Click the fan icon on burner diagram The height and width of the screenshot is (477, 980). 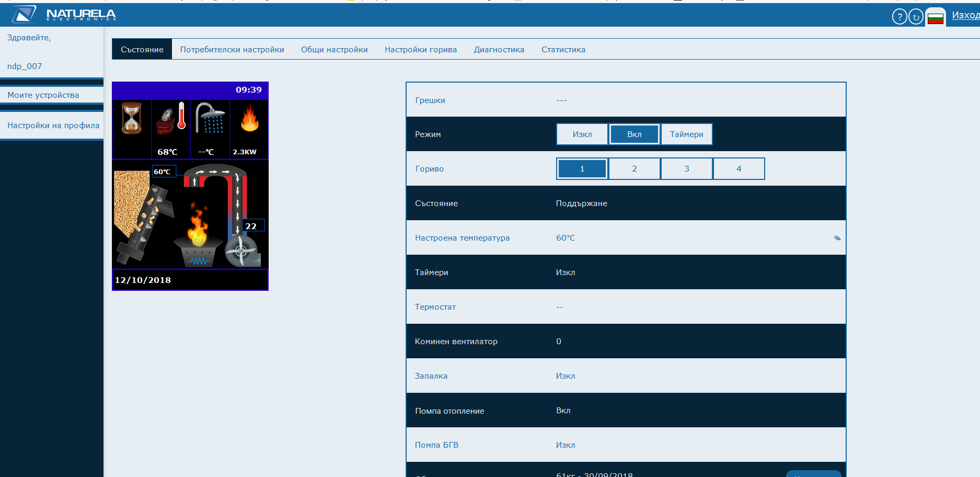[x=241, y=251]
